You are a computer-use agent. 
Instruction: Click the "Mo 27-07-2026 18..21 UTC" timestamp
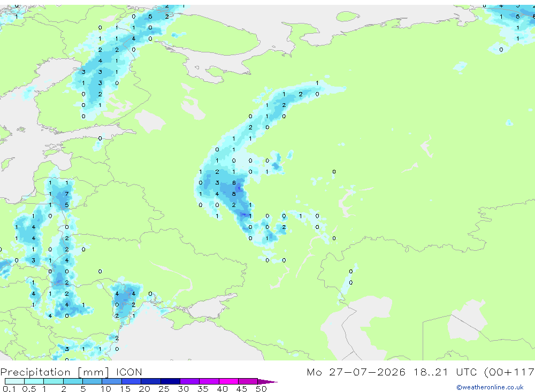pos(393,372)
